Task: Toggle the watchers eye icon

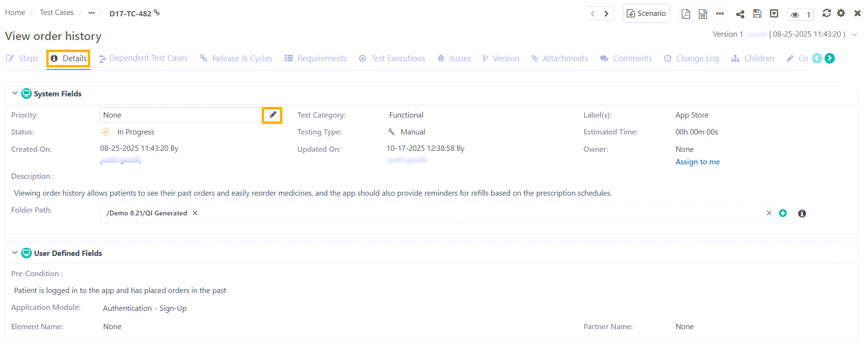Action: click(x=795, y=15)
